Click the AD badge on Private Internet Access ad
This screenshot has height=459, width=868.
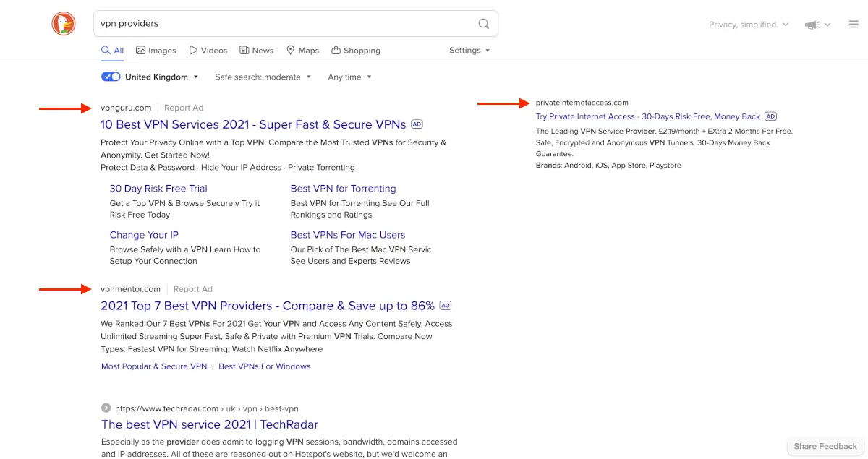(x=771, y=116)
